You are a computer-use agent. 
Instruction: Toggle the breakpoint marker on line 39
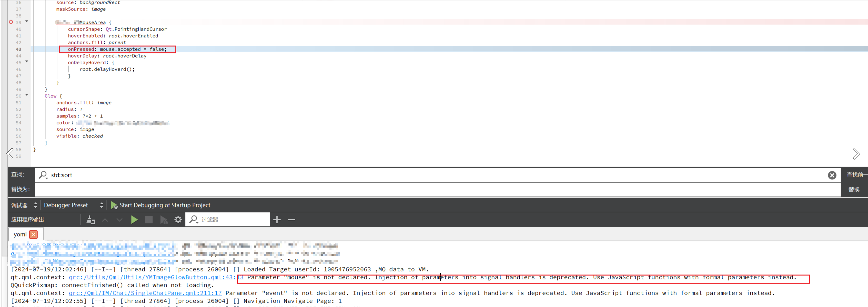pyautogui.click(x=11, y=22)
